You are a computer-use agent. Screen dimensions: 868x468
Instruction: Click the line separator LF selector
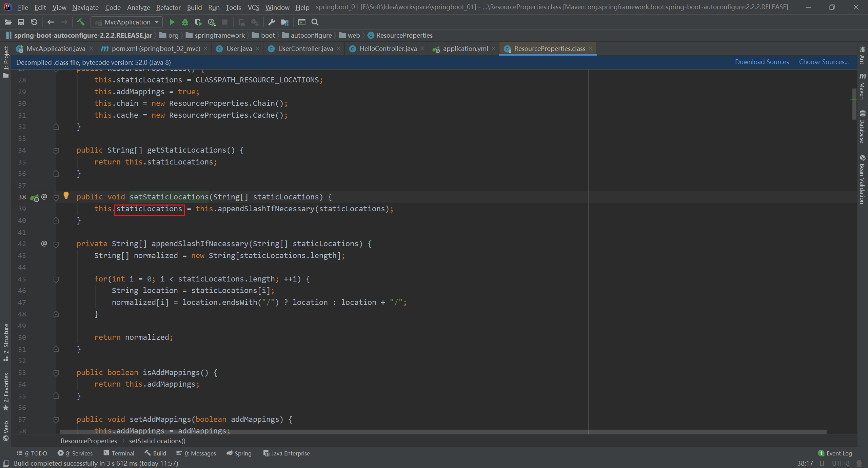coord(822,463)
